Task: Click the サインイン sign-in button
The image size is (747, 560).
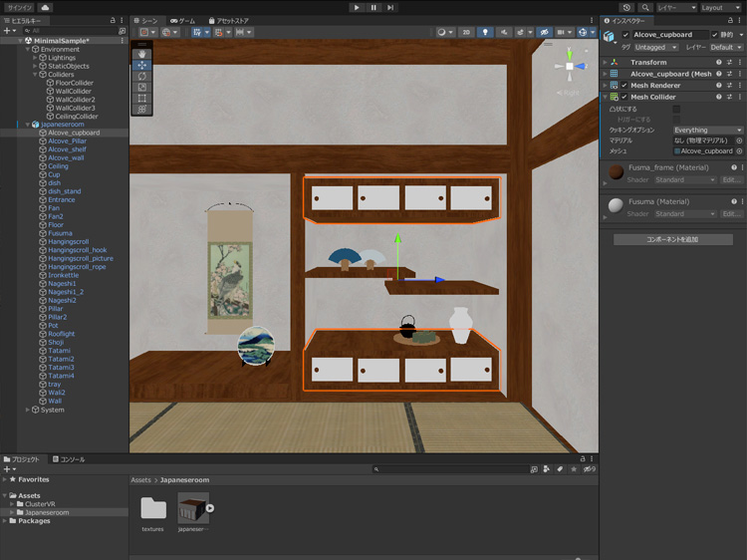Action: pos(18,7)
